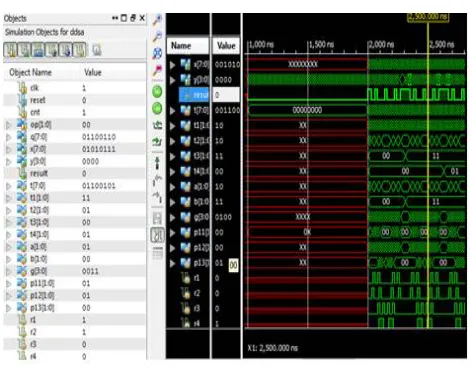Click the highlighted result row in waveform
The image size is (474, 382).
pyautogui.click(x=194, y=95)
